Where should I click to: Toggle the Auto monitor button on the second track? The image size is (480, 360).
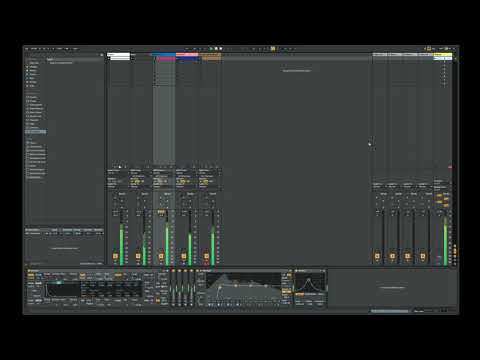pyautogui.click(x=136, y=181)
